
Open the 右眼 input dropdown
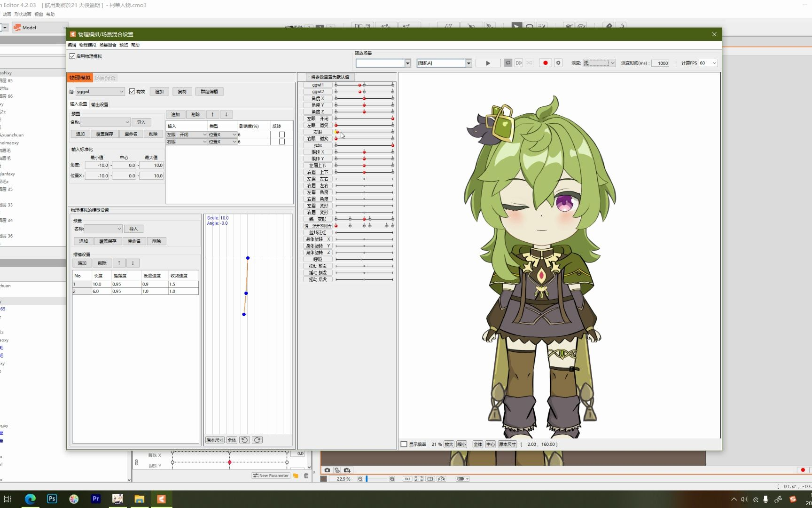pyautogui.click(x=187, y=142)
